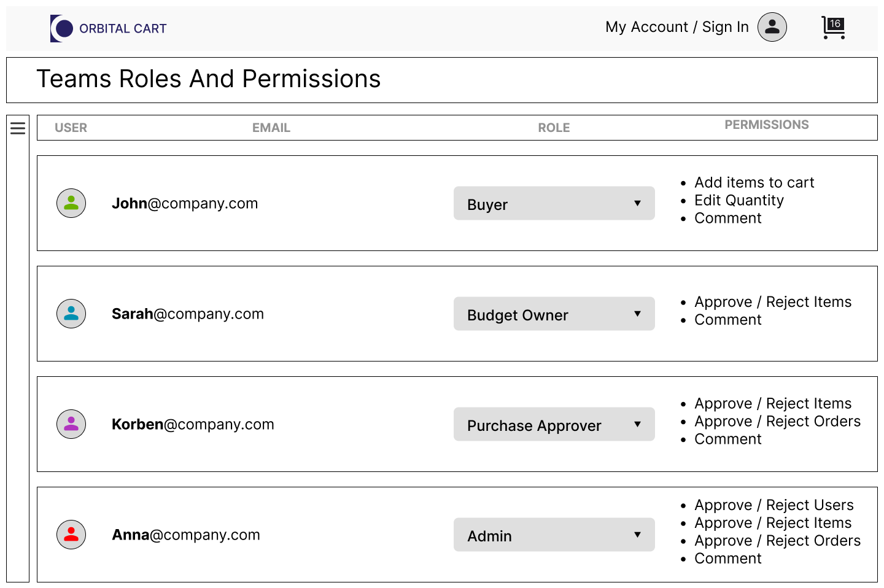Open the shopping cart with 16 items

(x=833, y=28)
